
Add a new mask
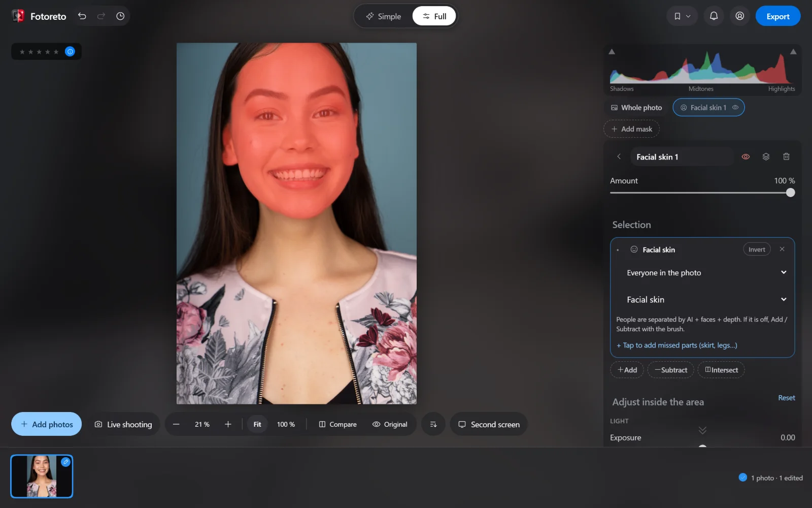pos(631,129)
